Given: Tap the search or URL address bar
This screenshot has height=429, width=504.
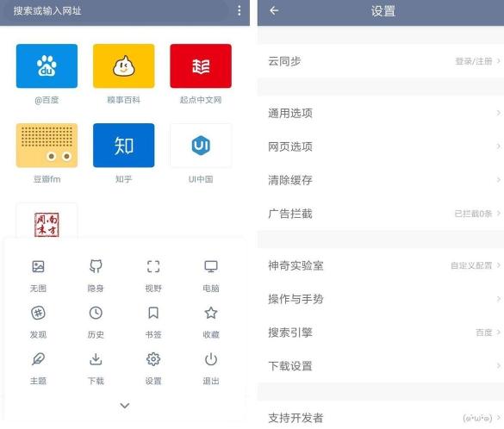Looking at the screenshot, I should coord(115,11).
